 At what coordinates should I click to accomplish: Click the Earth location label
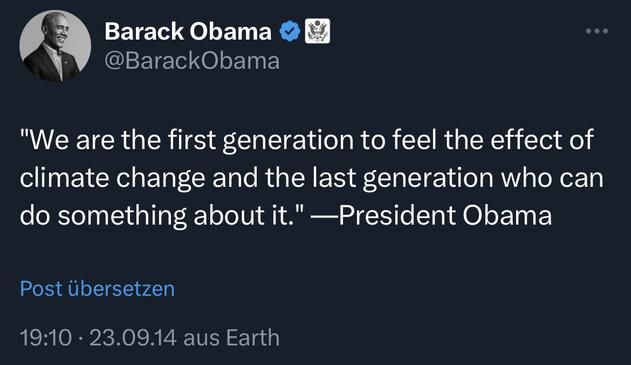pos(252,337)
